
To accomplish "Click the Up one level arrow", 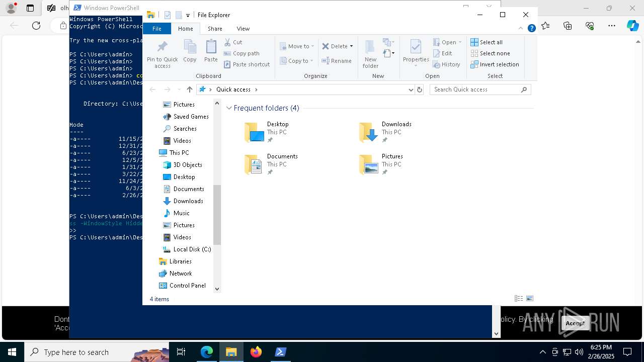I will [189, 89].
